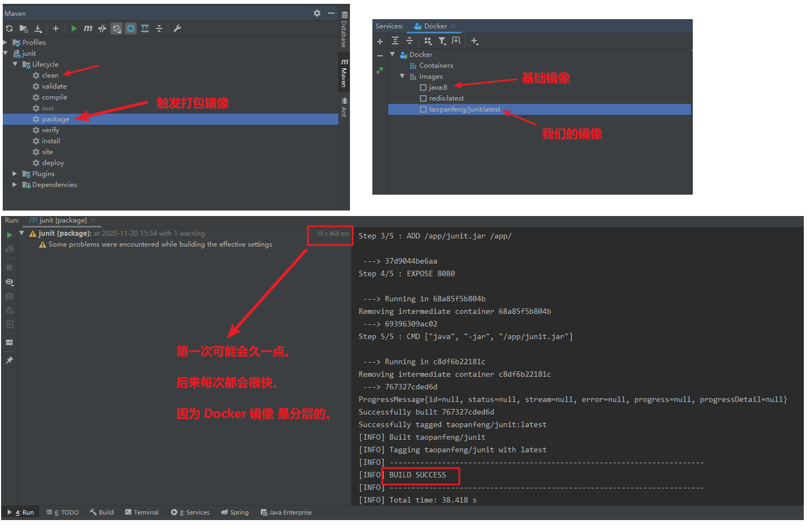Viewport: 812px width, 531px height.
Task: Add Maven project with plus icon
Action: (55, 28)
